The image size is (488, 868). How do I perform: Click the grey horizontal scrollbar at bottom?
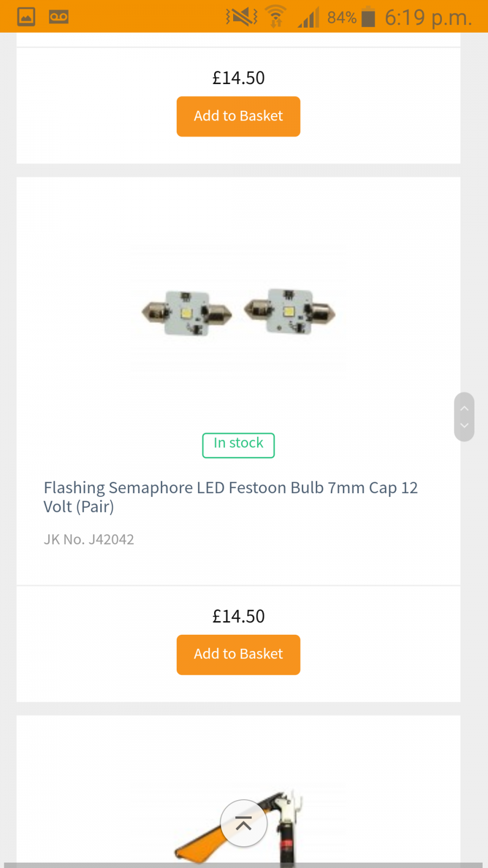click(x=243, y=865)
